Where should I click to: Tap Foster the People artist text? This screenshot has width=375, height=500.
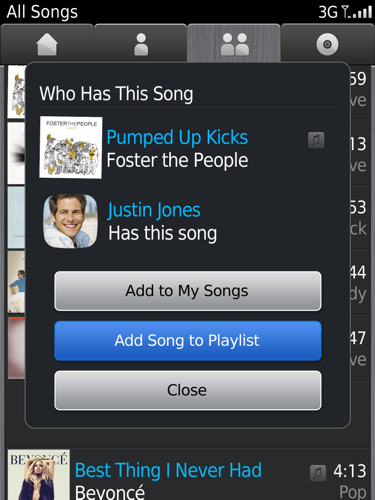pyautogui.click(x=177, y=160)
